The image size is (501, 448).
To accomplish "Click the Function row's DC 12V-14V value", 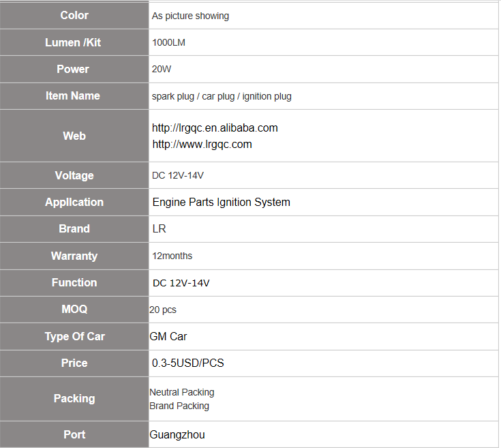I will (x=181, y=283).
